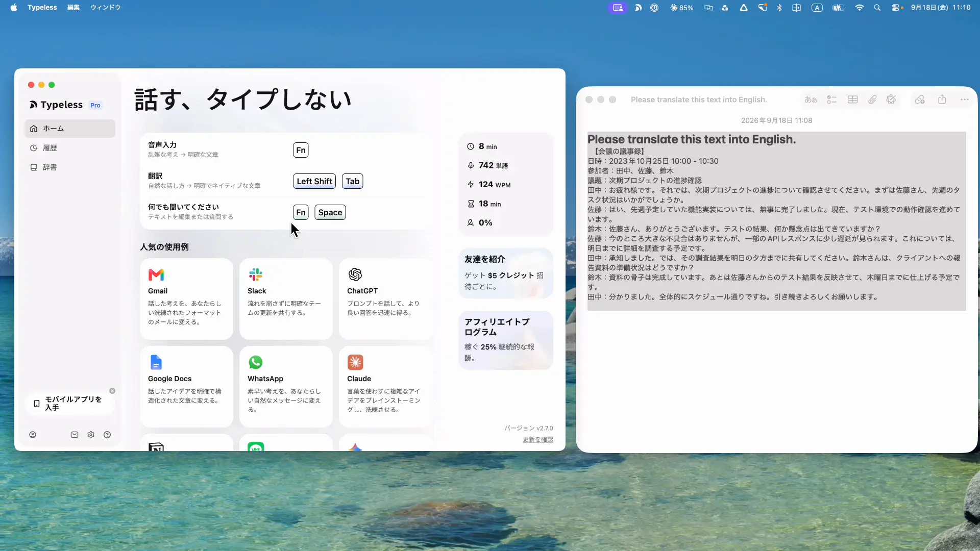Click the 更新を確認 link
The width and height of the screenshot is (980, 551).
(537, 439)
